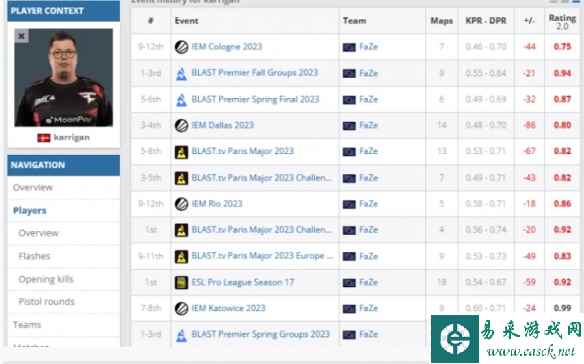Viewport: 584px width, 364px height.
Task: Open FaZe team link in IEM Cologne row
Action: [x=368, y=47]
